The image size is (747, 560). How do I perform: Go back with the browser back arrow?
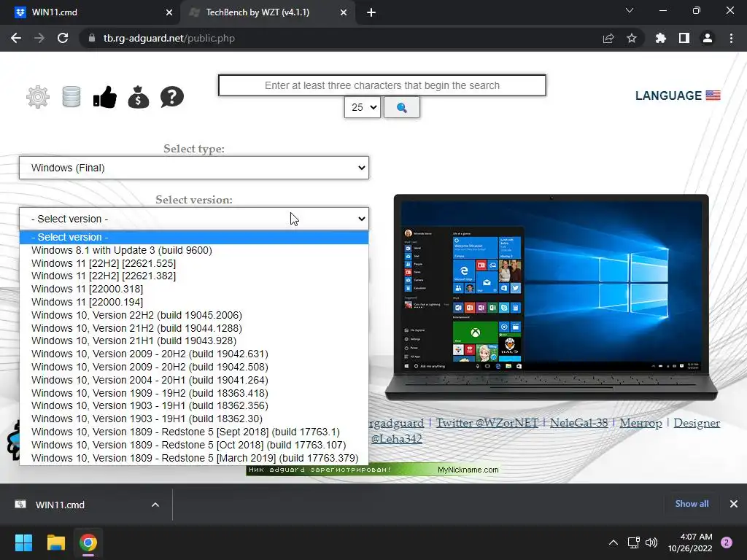(x=16, y=38)
